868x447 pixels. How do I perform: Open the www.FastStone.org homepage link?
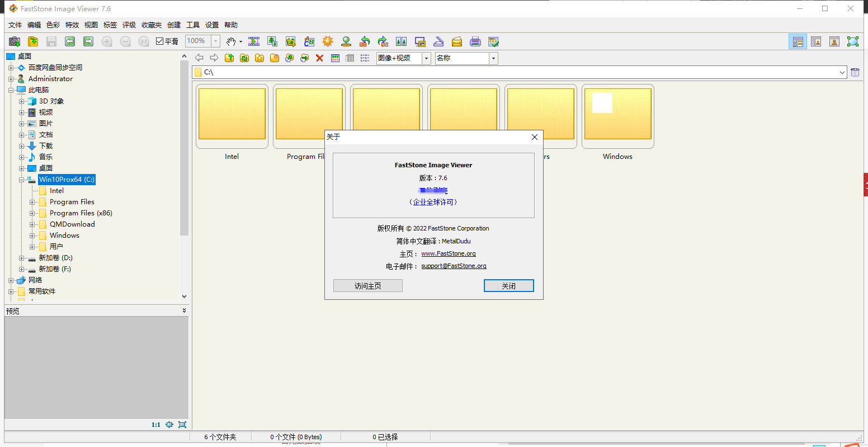click(449, 253)
